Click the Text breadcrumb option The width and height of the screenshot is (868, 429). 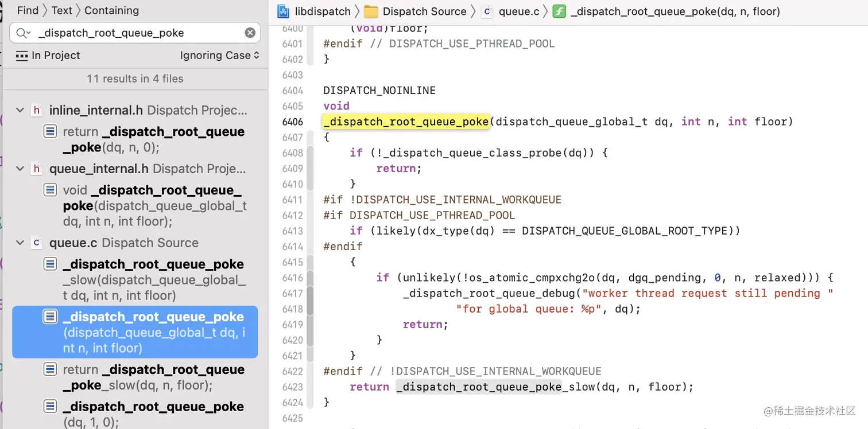point(61,10)
